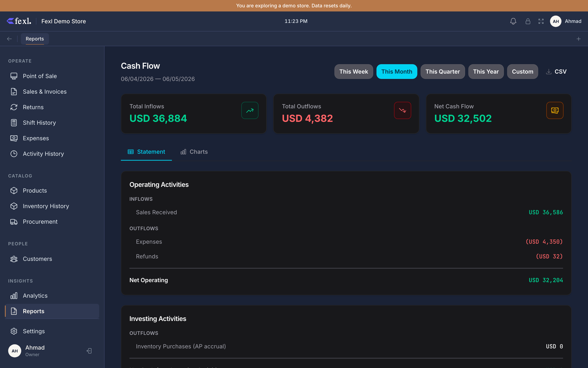Open Procurement in the sidebar
The height and width of the screenshot is (368, 588).
coord(52,222)
